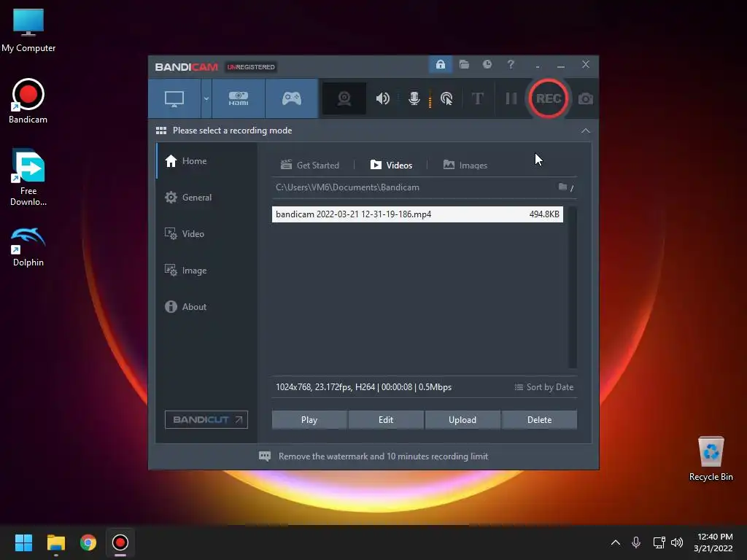Image resolution: width=747 pixels, height=560 pixels.
Task: Open the Sort by Date dropdown
Action: point(544,387)
